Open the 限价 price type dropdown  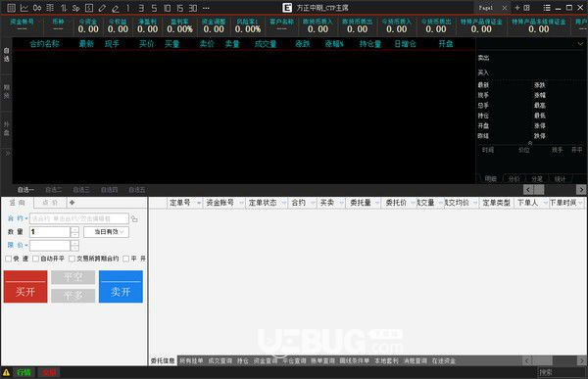click(18, 245)
